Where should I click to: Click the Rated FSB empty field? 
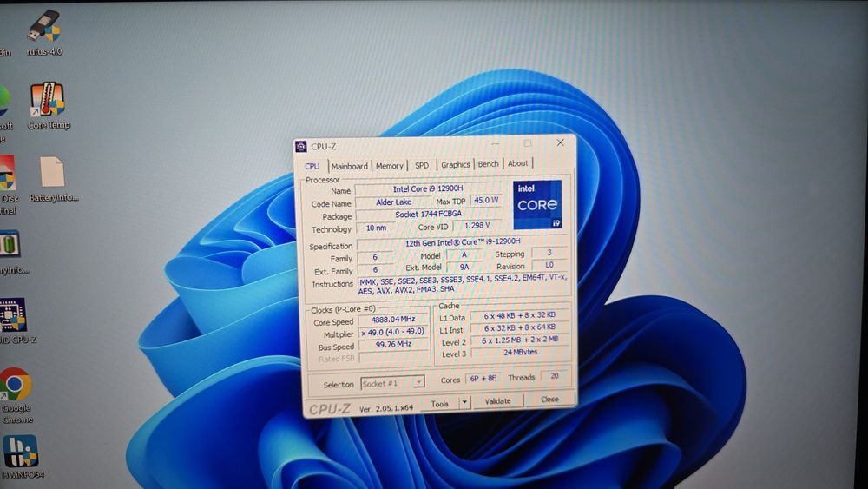[393, 359]
